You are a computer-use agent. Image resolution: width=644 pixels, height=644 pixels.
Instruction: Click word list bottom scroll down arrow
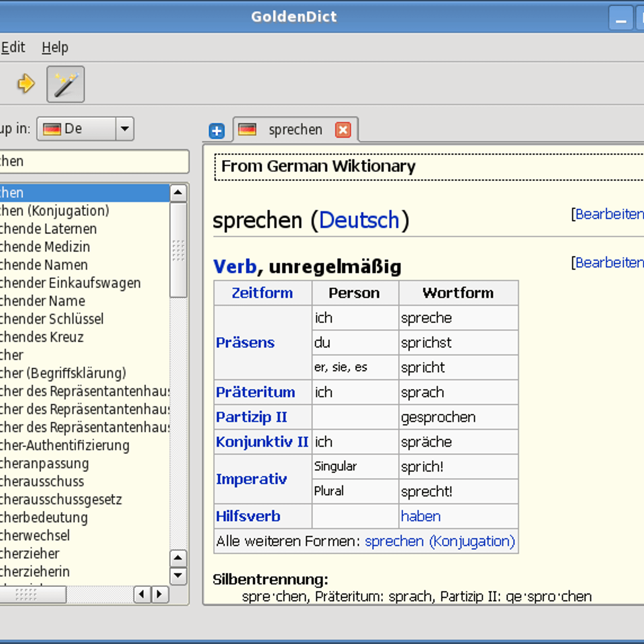178,576
